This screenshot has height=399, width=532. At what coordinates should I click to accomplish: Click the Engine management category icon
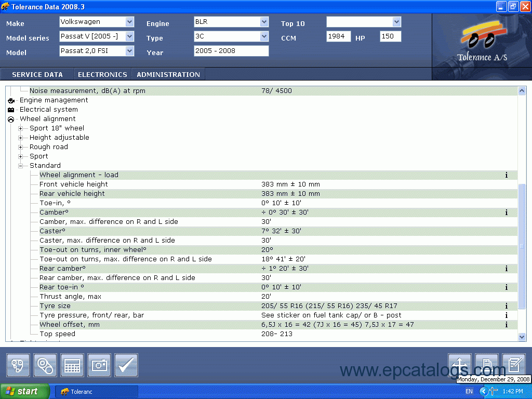(x=11, y=100)
